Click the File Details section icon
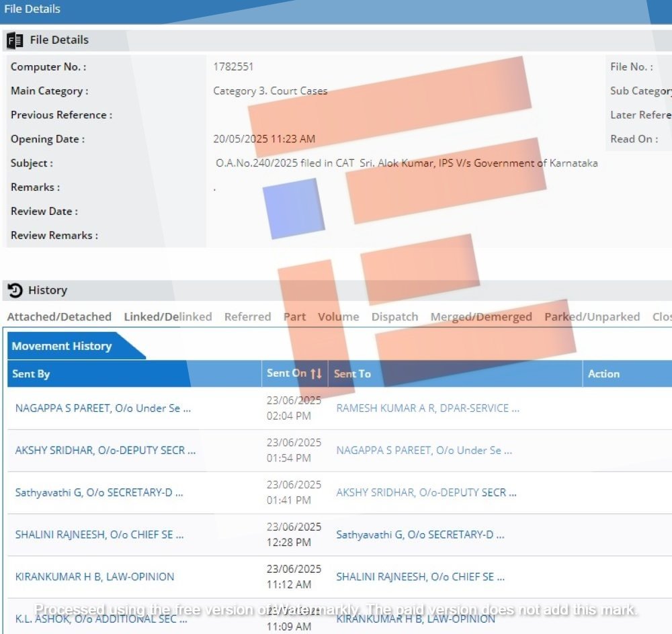 (x=15, y=40)
